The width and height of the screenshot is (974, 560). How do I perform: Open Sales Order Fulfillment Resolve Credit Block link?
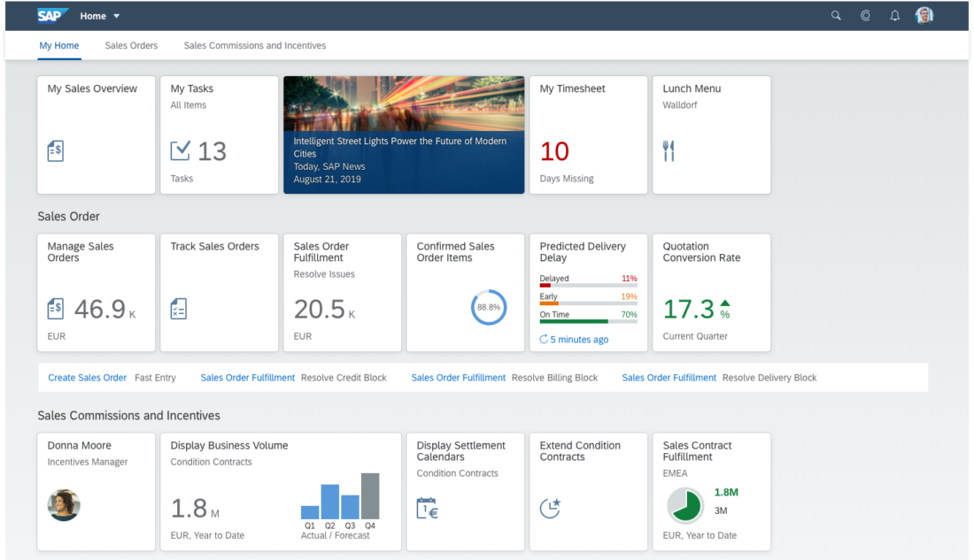click(x=248, y=378)
